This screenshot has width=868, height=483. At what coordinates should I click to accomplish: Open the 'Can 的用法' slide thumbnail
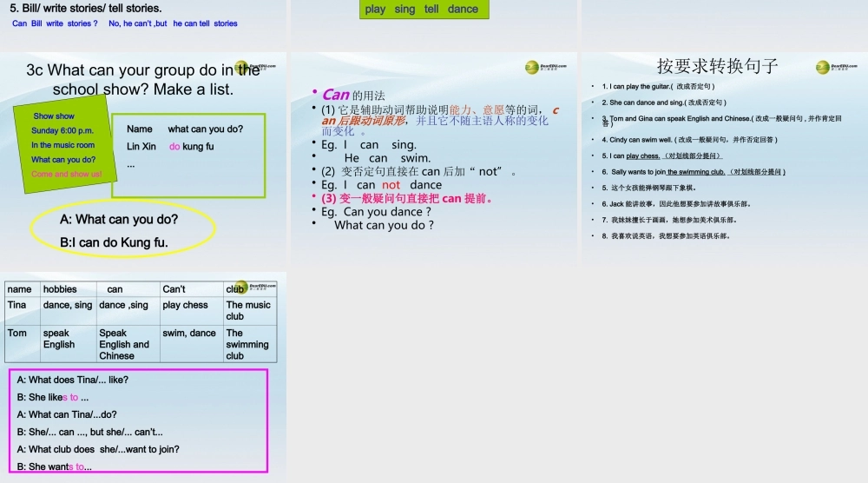(433, 160)
